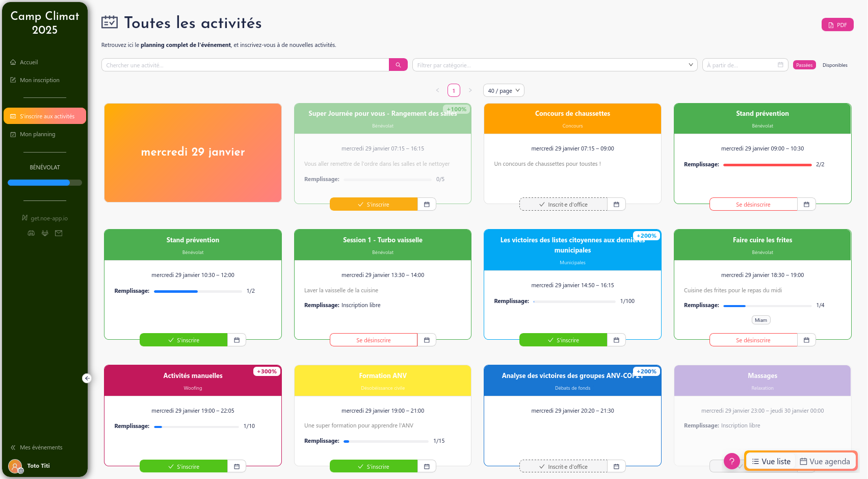Click the magnifier search button

pos(398,65)
